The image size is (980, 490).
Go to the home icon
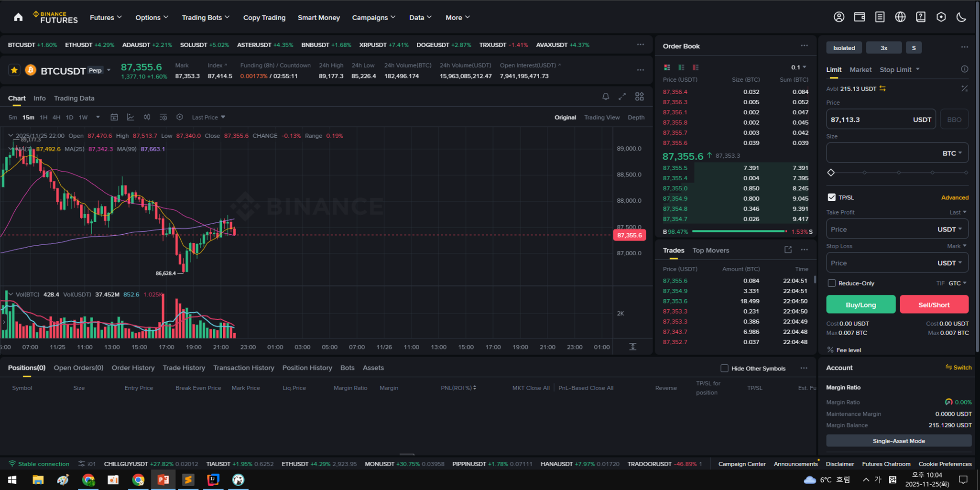pyautogui.click(x=18, y=17)
